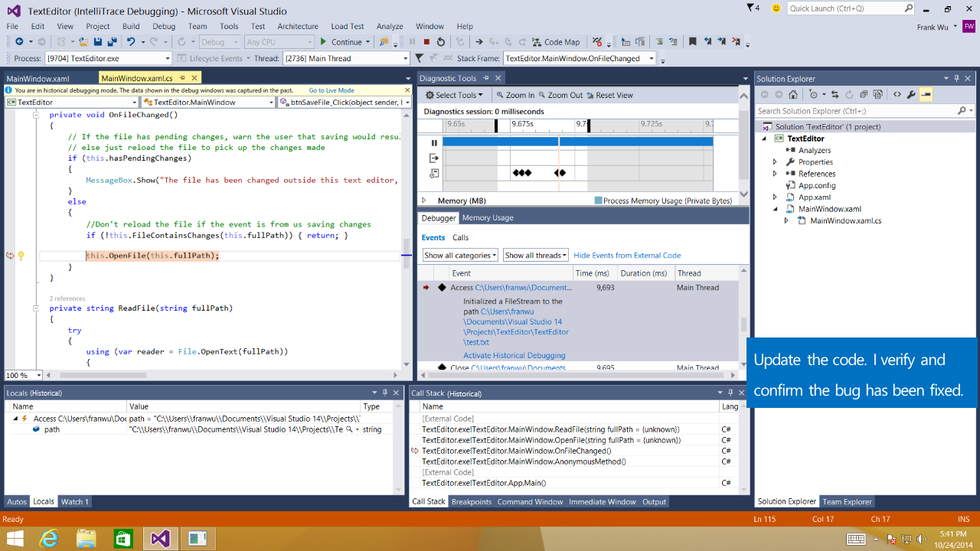Image resolution: width=980 pixels, height=551 pixels.
Task: Click the Save file toolbar icon
Action: 97,41
